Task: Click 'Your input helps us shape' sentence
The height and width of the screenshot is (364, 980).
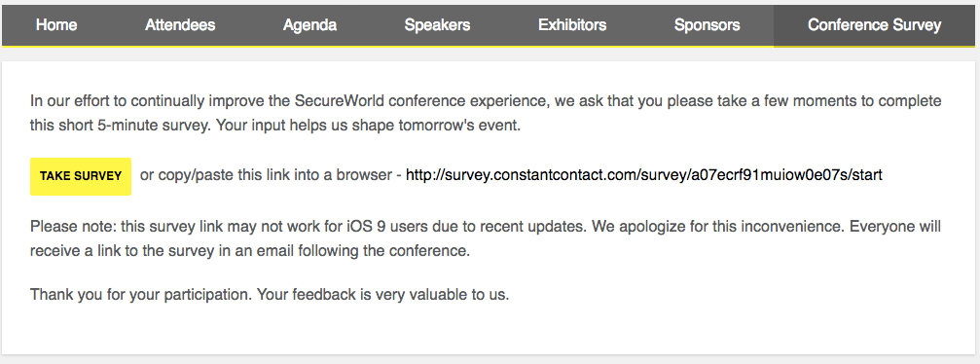Action: [x=299, y=126]
